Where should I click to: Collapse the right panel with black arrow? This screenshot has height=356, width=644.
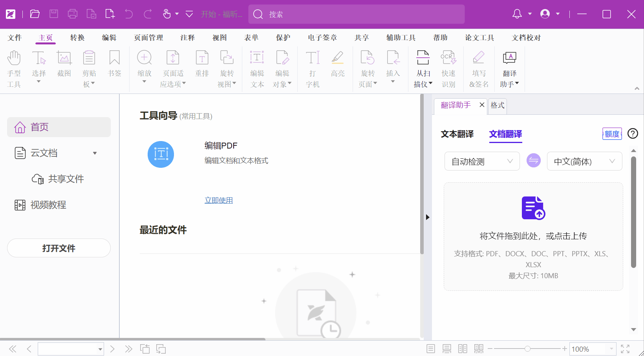[x=428, y=217]
